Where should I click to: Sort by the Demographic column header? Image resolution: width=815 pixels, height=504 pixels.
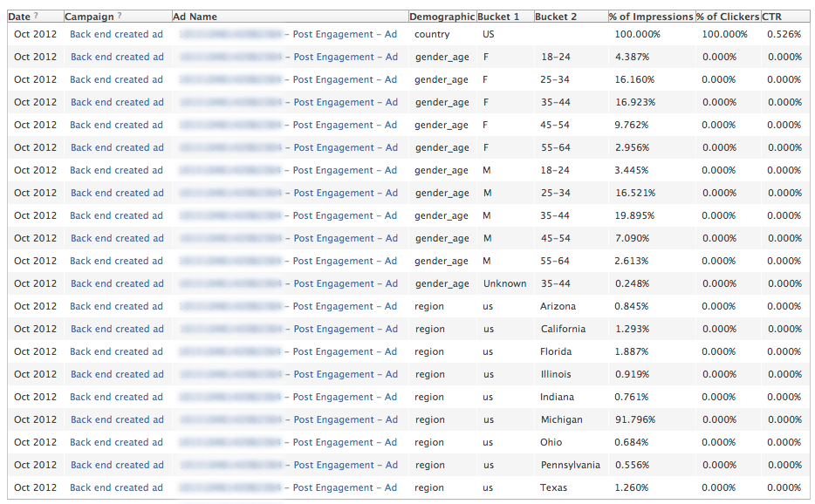[x=442, y=17]
